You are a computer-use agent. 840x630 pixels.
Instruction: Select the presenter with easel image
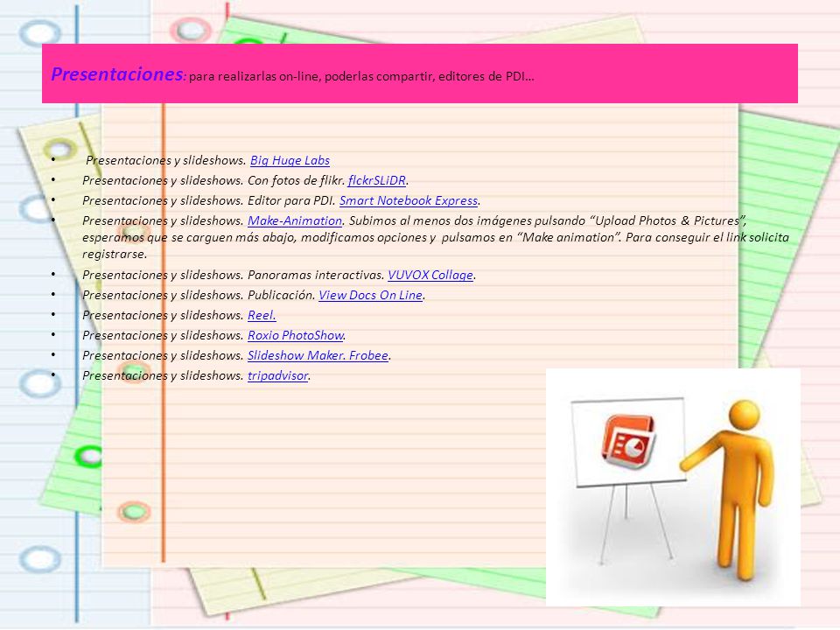(673, 487)
